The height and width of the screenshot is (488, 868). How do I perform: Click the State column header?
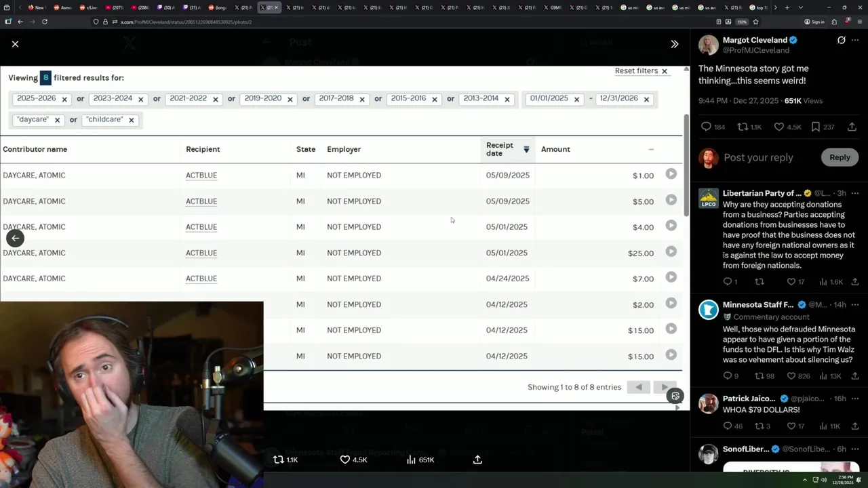click(x=306, y=149)
